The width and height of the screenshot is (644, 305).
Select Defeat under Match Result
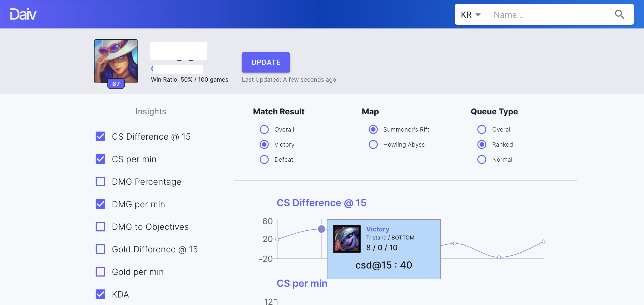(x=264, y=159)
